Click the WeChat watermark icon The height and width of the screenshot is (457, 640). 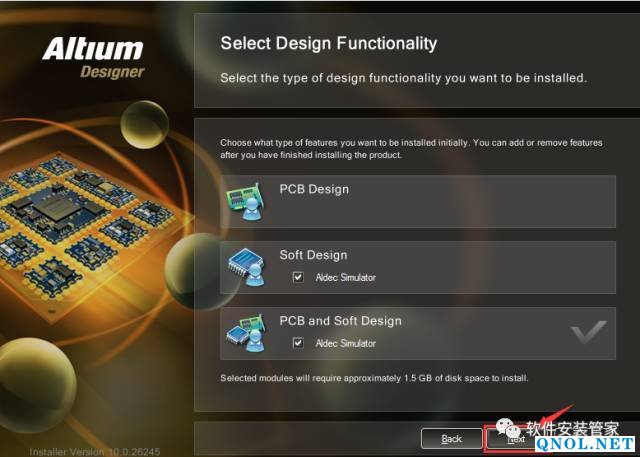[508, 428]
